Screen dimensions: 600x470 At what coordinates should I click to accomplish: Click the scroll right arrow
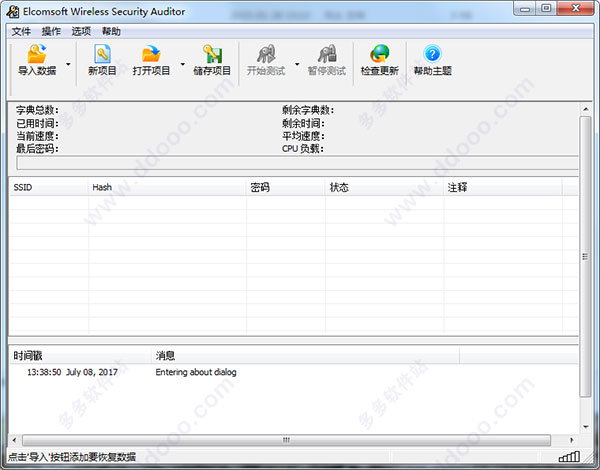pos(572,440)
